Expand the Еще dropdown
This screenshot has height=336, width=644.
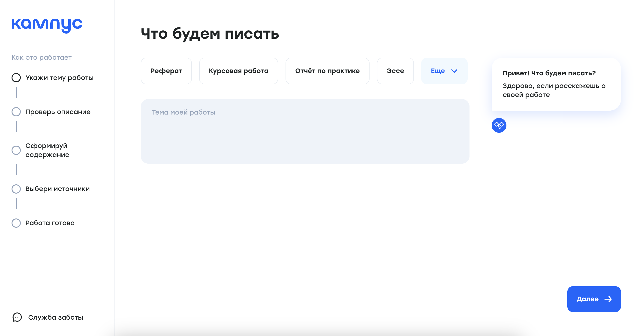[444, 71]
